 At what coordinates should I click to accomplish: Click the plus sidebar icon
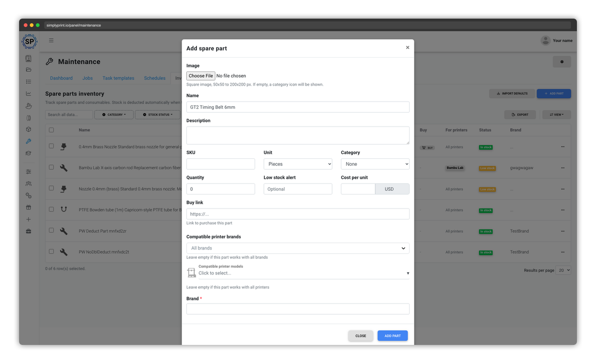[28, 219]
